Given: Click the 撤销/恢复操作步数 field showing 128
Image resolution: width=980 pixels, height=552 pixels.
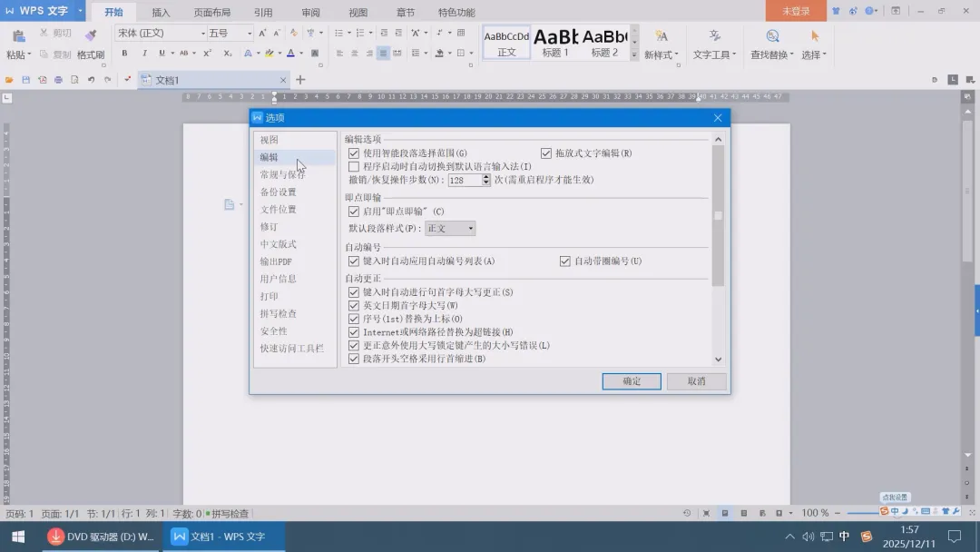Looking at the screenshot, I should [465, 180].
